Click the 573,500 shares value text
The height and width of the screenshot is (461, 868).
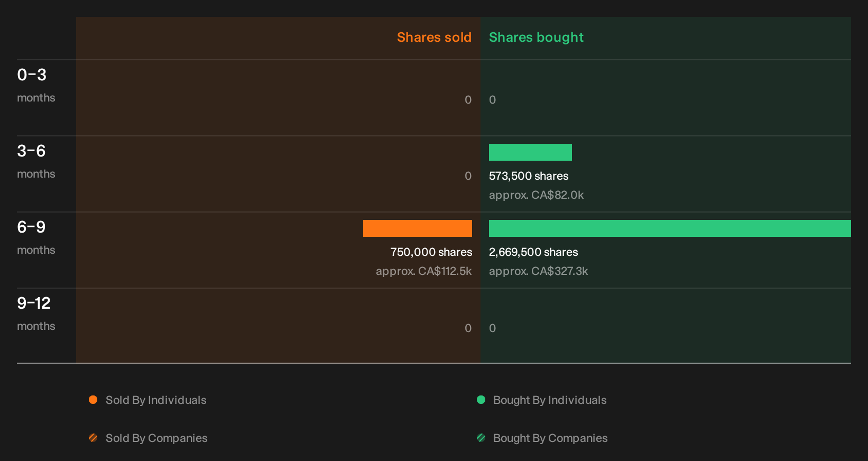coord(529,176)
